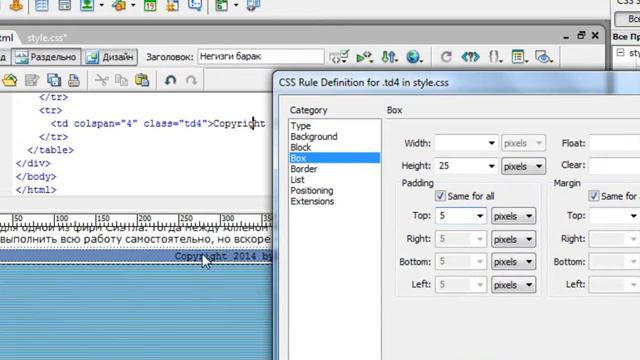Open the Padding Bottom pixels unit dropdown
The image size is (640, 360).
click(513, 262)
